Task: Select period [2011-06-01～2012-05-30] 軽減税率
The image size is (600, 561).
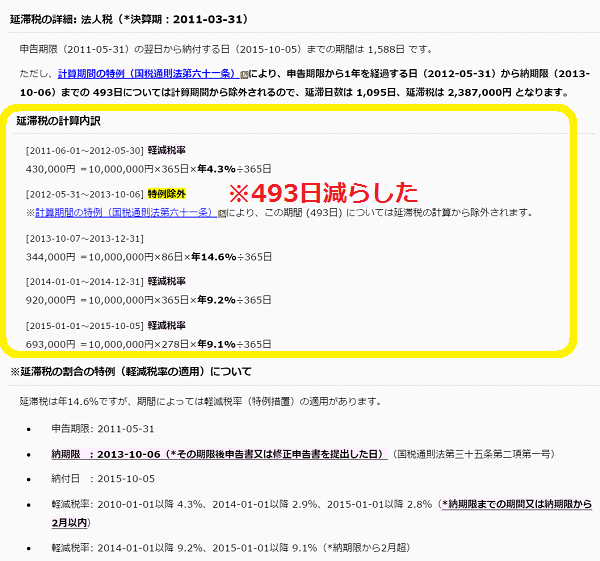Action: click(106, 150)
